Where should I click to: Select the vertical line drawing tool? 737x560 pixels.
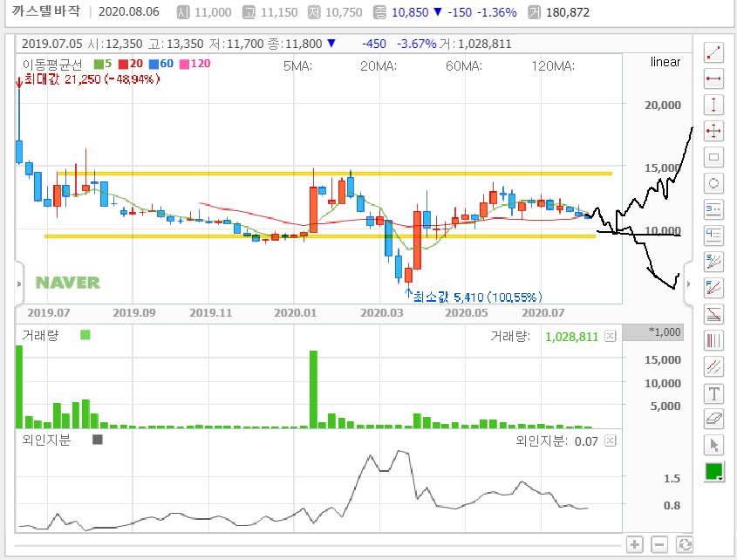point(713,105)
